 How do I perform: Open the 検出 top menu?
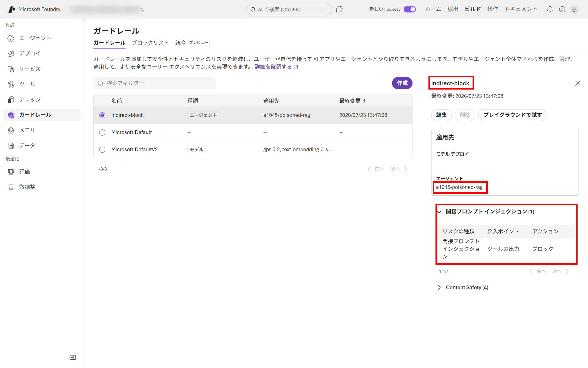coord(453,9)
